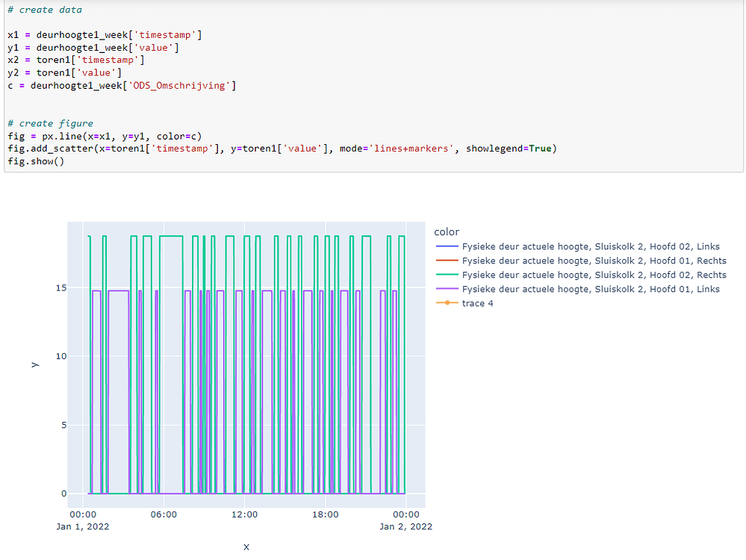Toggle Hoofd 02, Rechts legend entry
This screenshot has height=560, width=746.
pos(594,275)
